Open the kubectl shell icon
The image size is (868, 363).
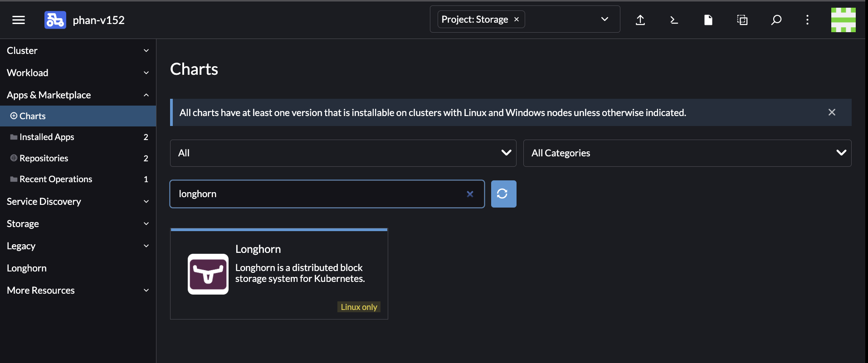674,20
